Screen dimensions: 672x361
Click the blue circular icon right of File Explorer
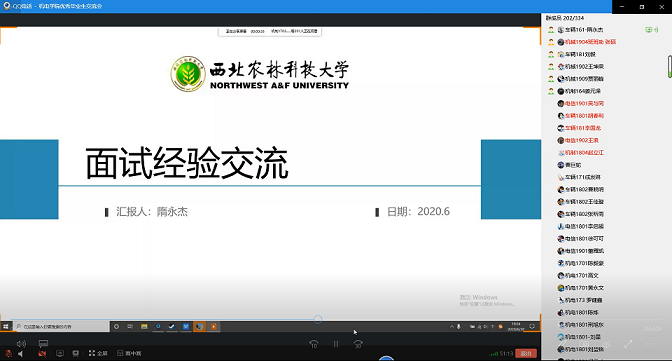click(x=158, y=327)
